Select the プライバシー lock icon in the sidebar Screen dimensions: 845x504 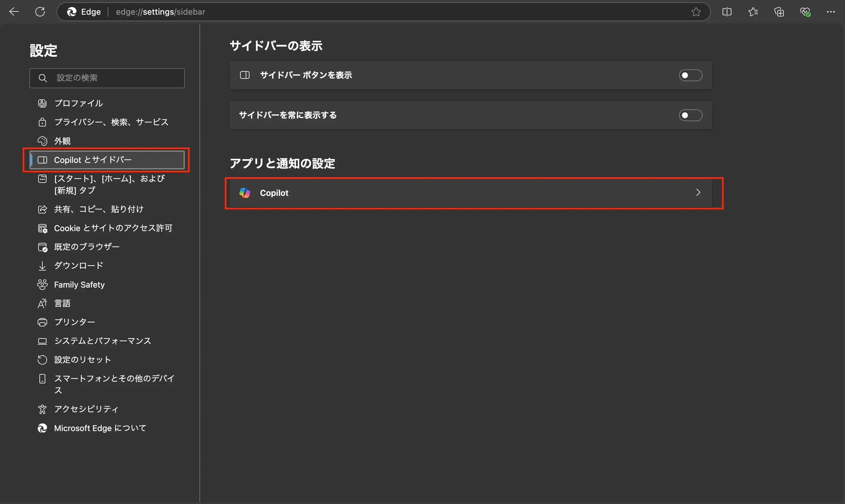(x=42, y=122)
